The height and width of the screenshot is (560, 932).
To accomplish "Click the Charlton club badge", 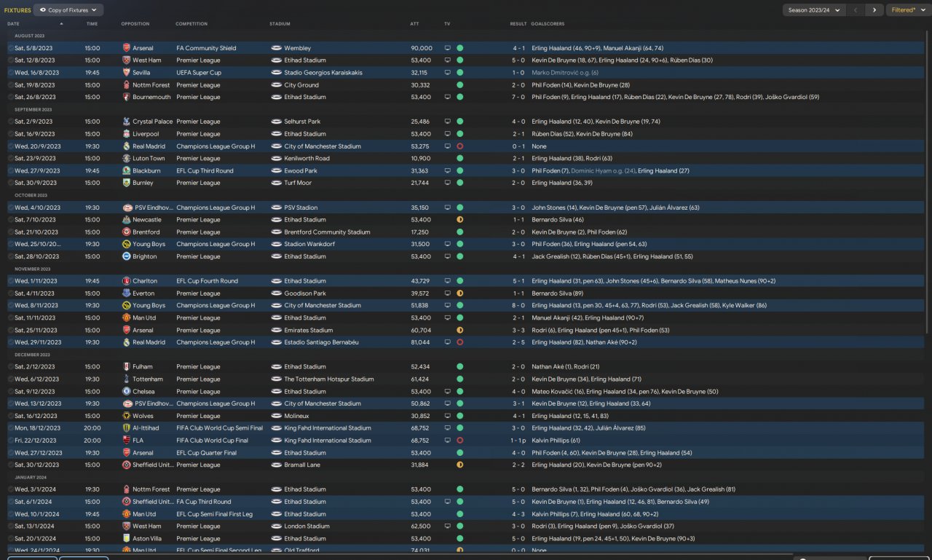I will (127, 281).
